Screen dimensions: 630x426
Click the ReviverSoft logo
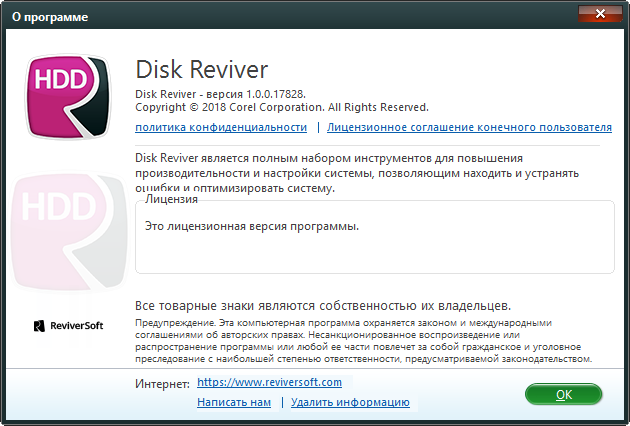(66, 325)
